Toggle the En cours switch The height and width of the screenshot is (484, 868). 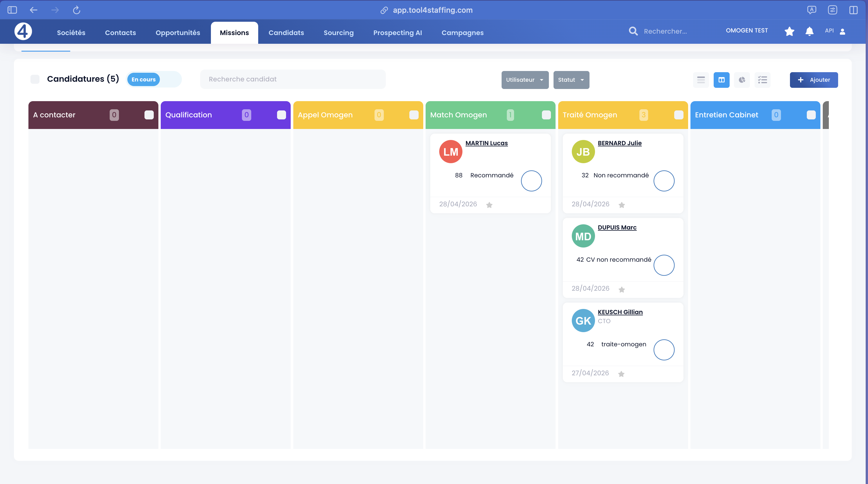pyautogui.click(x=154, y=79)
